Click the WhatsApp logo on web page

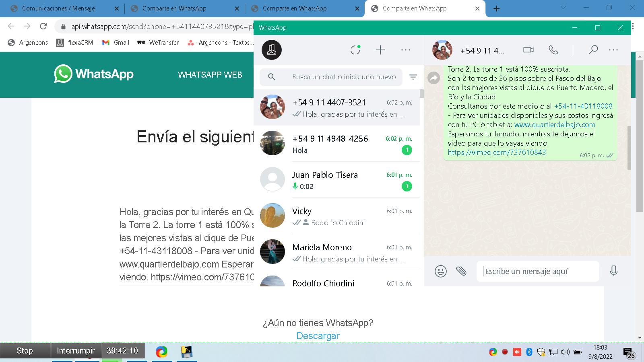tap(94, 74)
